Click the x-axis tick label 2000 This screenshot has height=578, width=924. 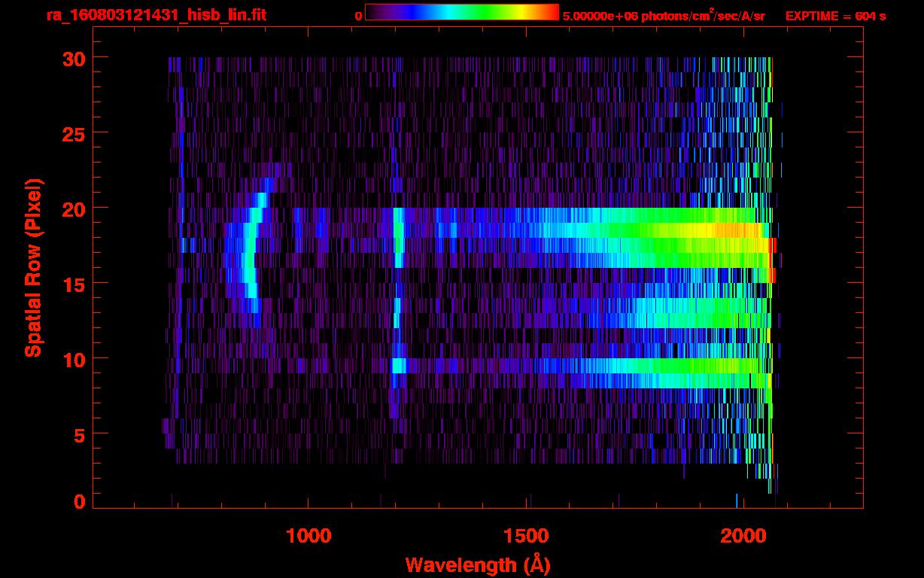(742, 537)
